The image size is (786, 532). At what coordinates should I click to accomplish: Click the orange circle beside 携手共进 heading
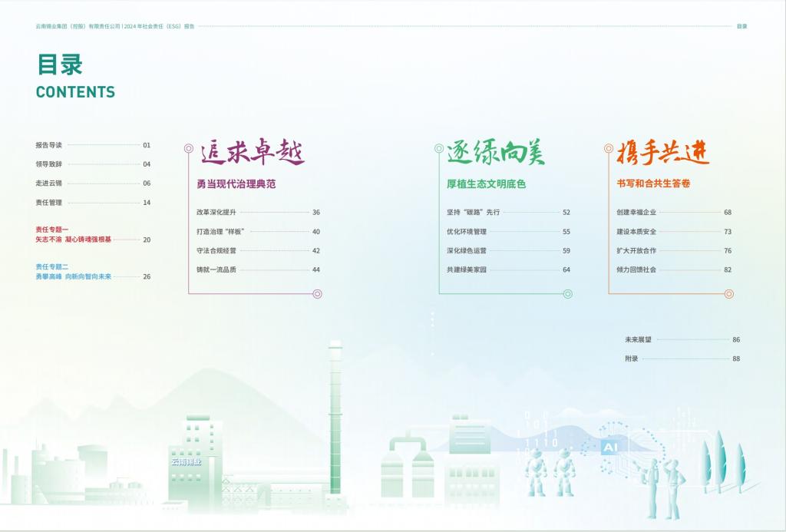pos(609,148)
